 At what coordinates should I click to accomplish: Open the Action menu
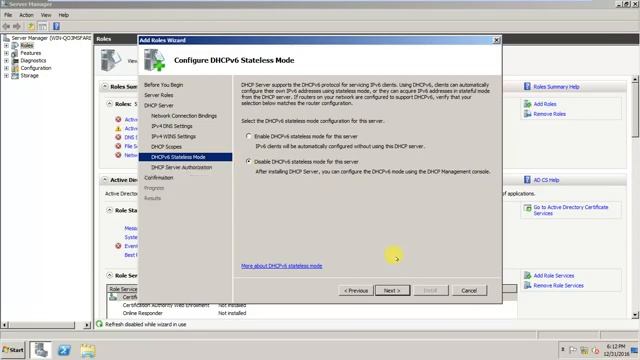coord(27,15)
